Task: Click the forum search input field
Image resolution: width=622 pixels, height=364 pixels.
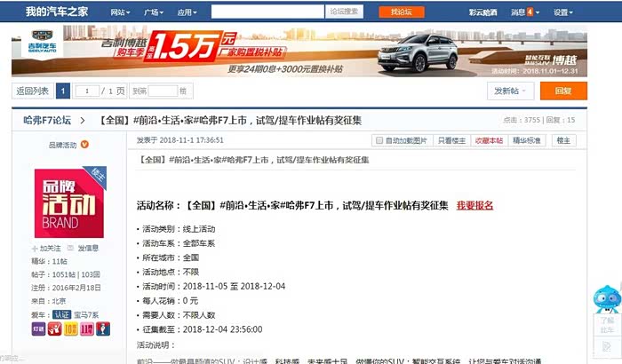Action: (267, 12)
